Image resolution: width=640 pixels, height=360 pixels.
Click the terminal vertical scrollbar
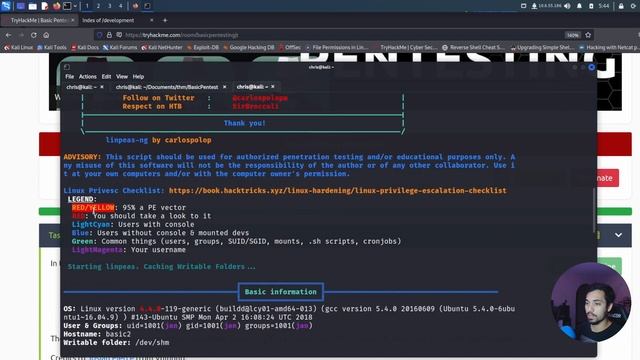coord(594,210)
